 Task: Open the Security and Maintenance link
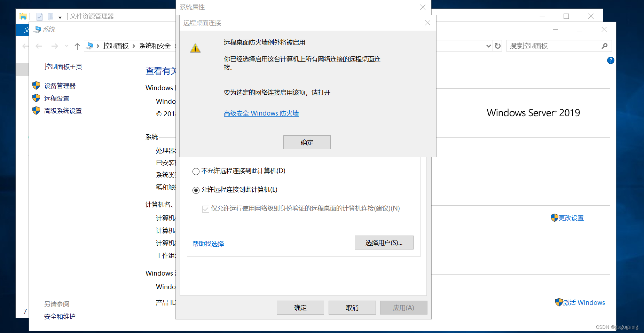60,317
